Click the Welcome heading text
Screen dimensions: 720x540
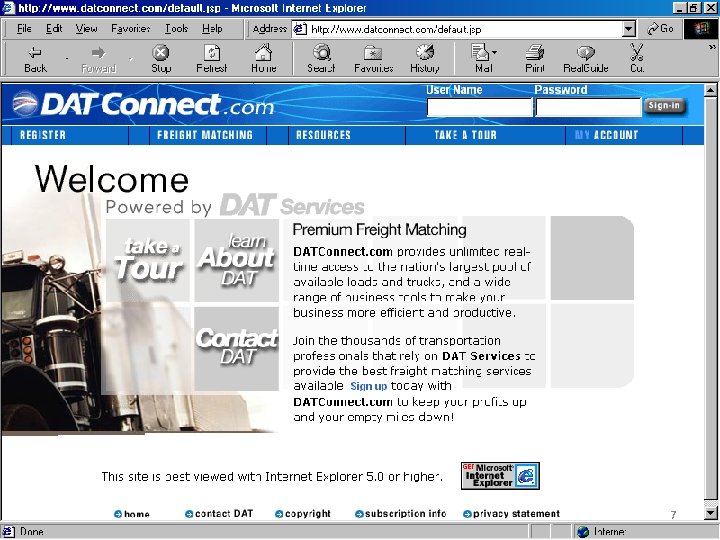[112, 179]
